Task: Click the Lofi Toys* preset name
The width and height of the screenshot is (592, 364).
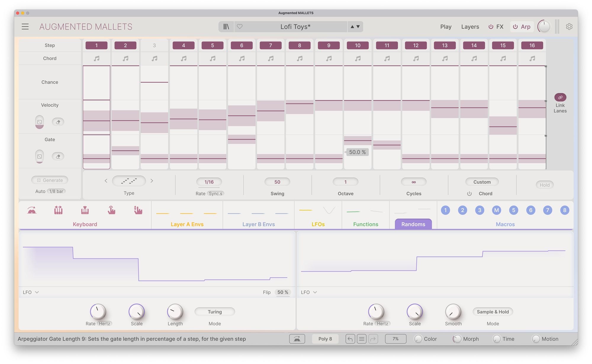Action: click(x=295, y=27)
